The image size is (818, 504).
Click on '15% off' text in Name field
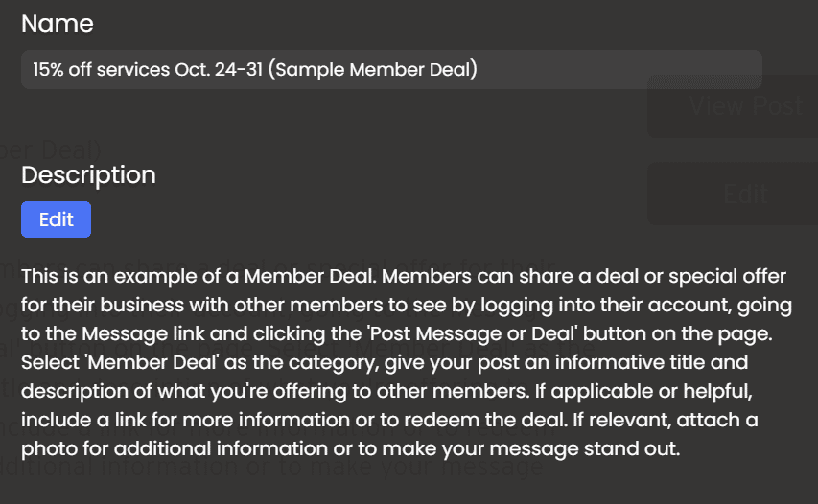tap(62, 69)
